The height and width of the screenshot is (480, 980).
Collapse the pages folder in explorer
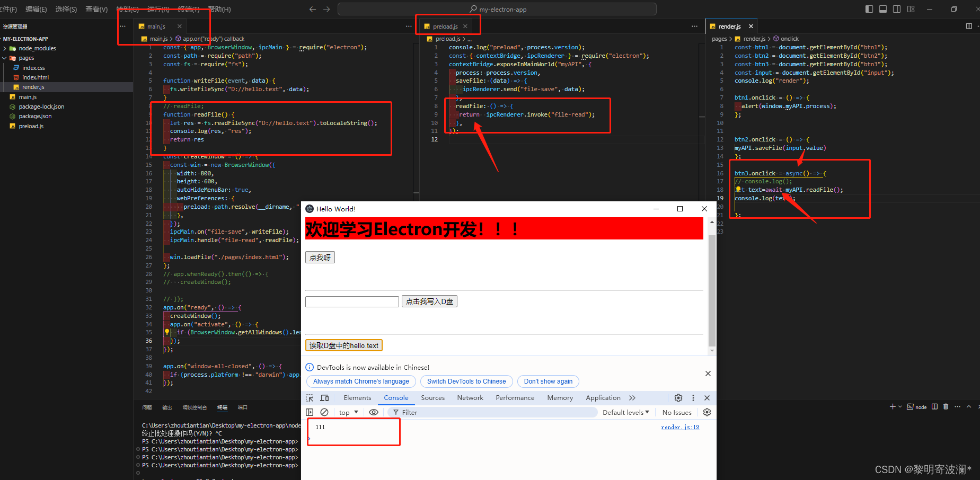click(26, 58)
